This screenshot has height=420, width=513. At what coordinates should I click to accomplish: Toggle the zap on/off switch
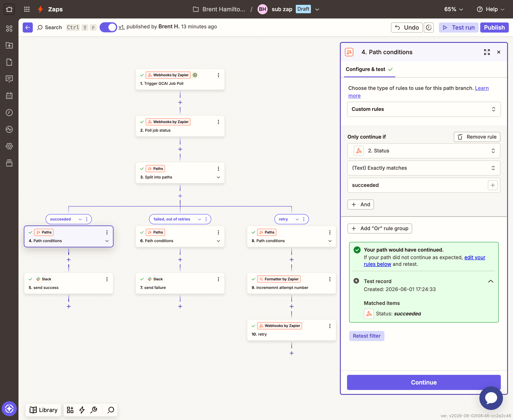(x=108, y=27)
